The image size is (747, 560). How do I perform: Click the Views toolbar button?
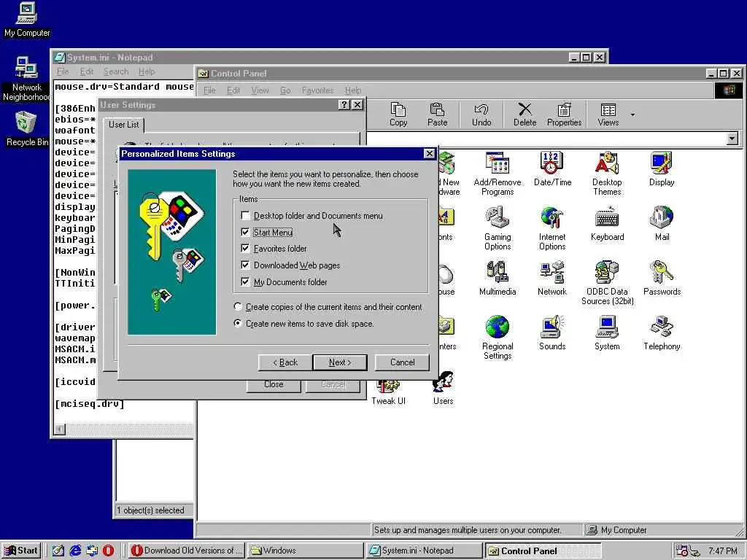pyautogui.click(x=608, y=114)
